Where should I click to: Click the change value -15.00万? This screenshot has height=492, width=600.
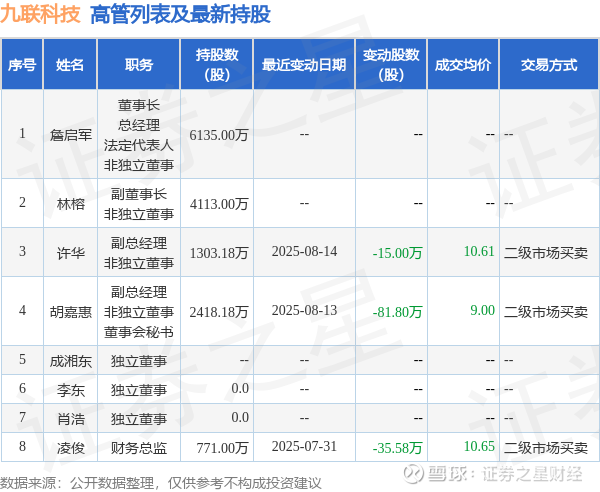point(397,253)
